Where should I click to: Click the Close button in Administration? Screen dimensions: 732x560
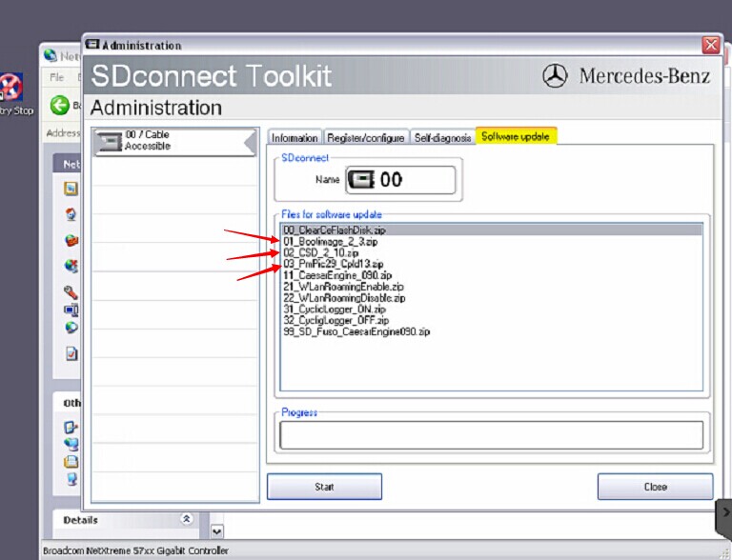[656, 487]
